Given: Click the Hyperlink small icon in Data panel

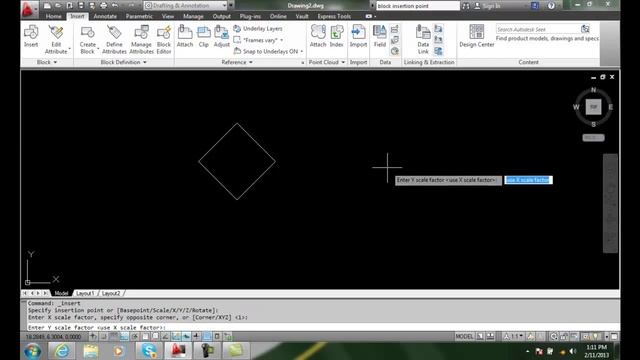Looking at the screenshot, I should [x=395, y=51].
